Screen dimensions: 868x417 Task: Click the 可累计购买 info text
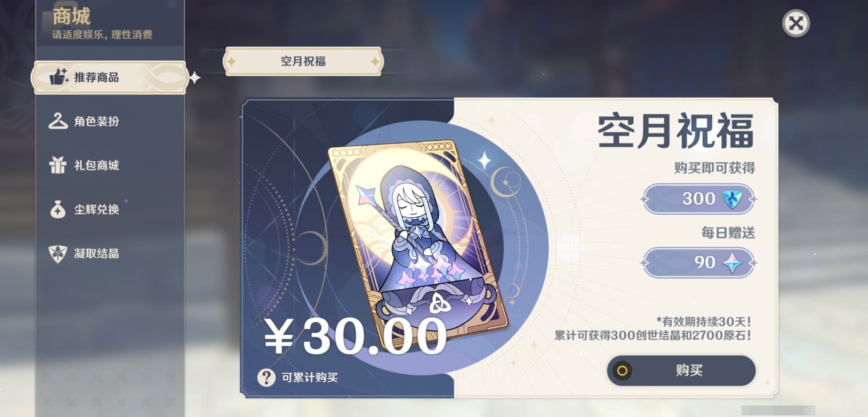[310, 377]
